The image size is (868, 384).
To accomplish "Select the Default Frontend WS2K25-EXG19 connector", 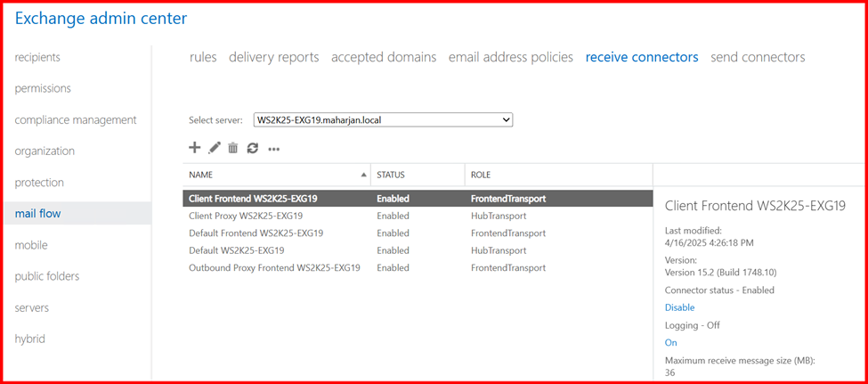I will (256, 233).
